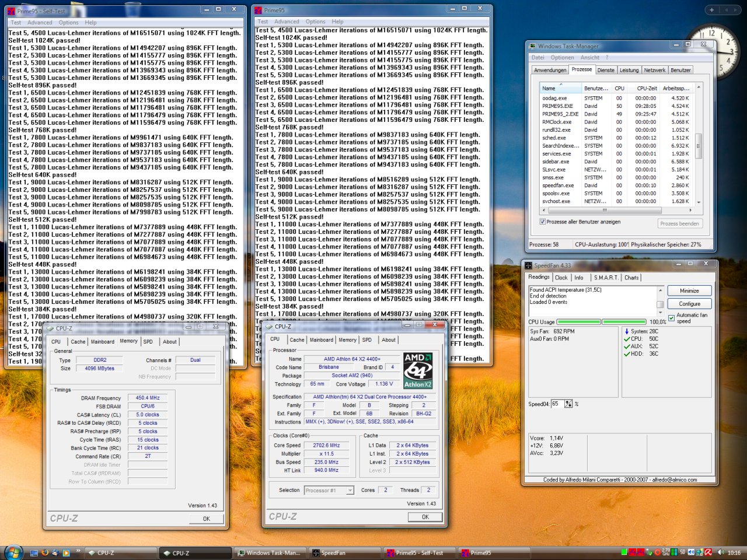
Task: Click right CPU-Z CPU window title icon
Action: (x=270, y=327)
